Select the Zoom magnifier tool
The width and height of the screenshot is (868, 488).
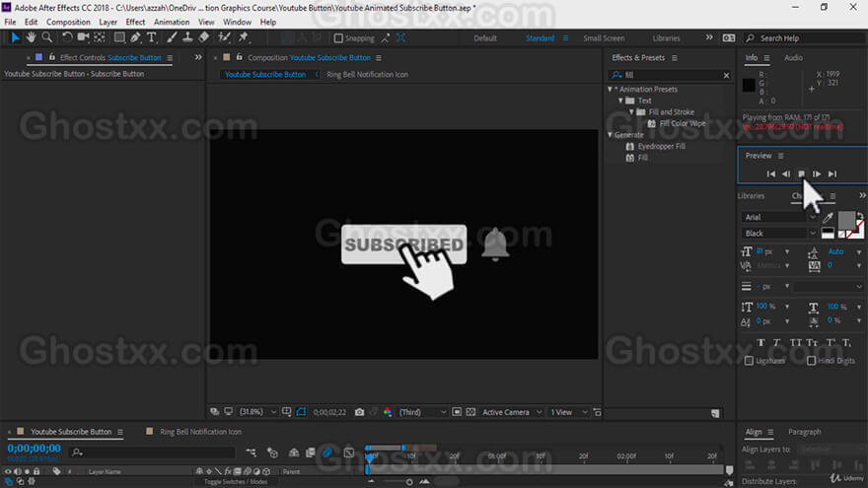47,37
